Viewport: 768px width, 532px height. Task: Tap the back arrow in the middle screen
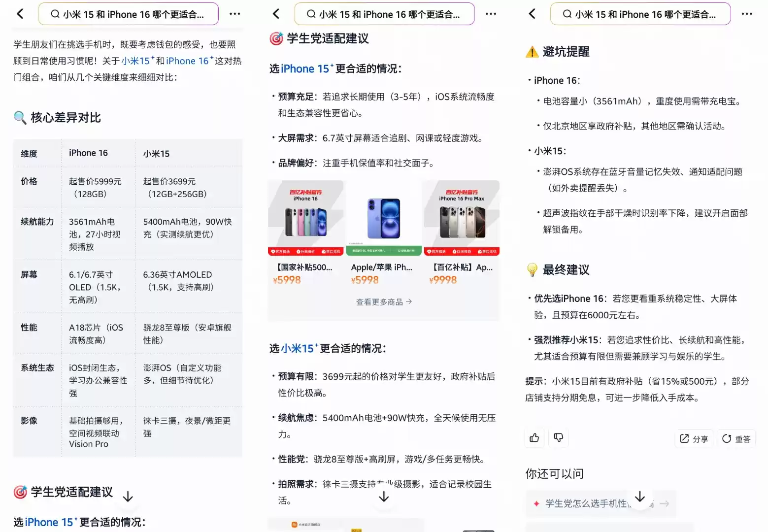[x=276, y=14]
